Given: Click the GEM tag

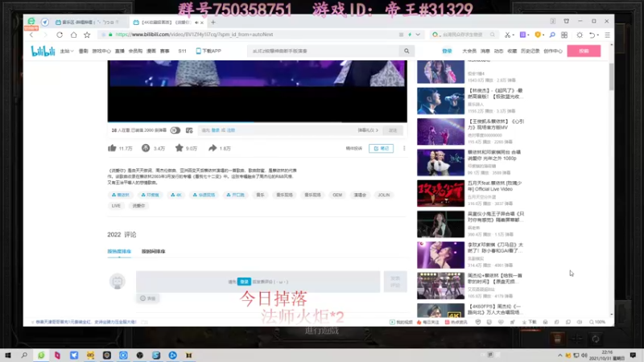Looking at the screenshot, I should tap(337, 195).
